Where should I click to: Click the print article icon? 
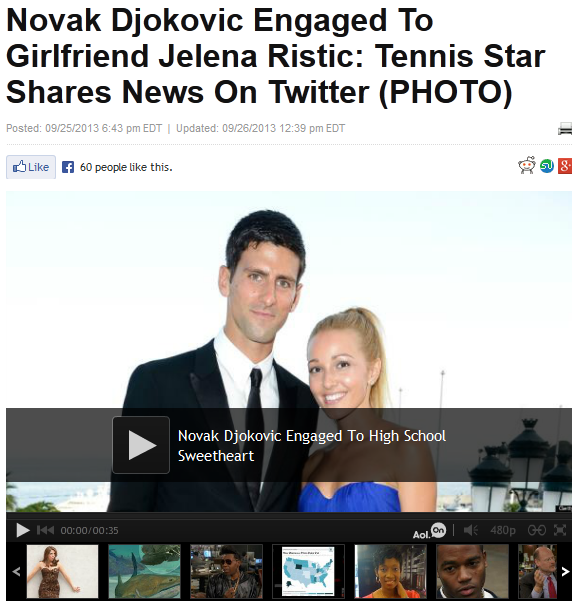[x=565, y=128]
